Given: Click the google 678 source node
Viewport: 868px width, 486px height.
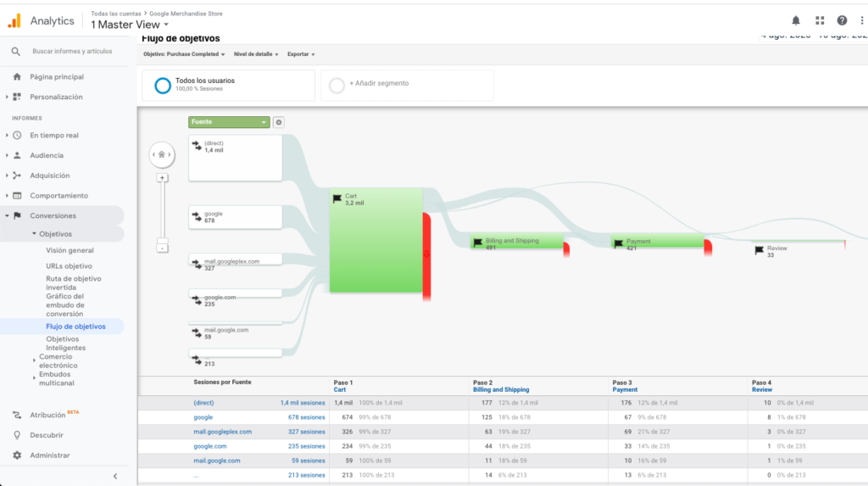Looking at the screenshot, I should (x=236, y=216).
